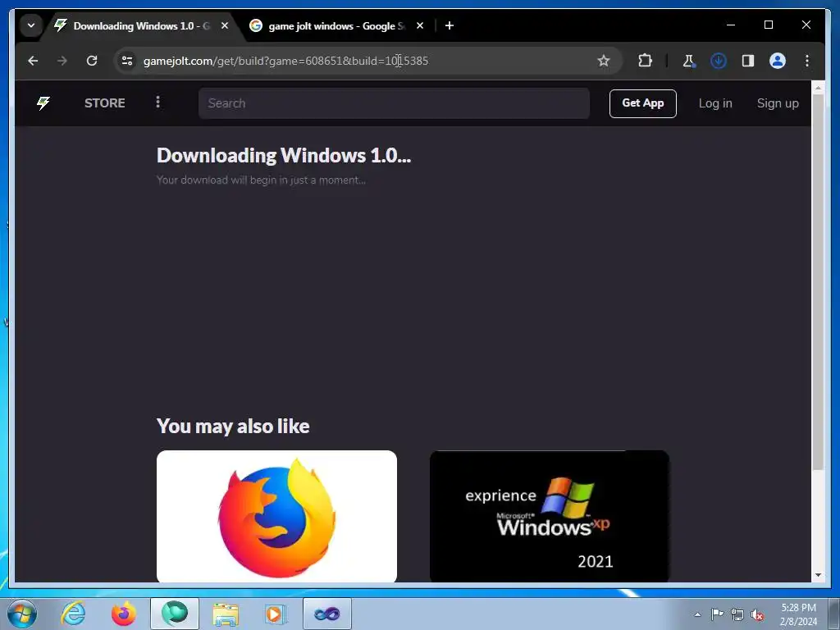Show downloads via the blue download icon
This screenshot has width=840, height=630.
(719, 61)
